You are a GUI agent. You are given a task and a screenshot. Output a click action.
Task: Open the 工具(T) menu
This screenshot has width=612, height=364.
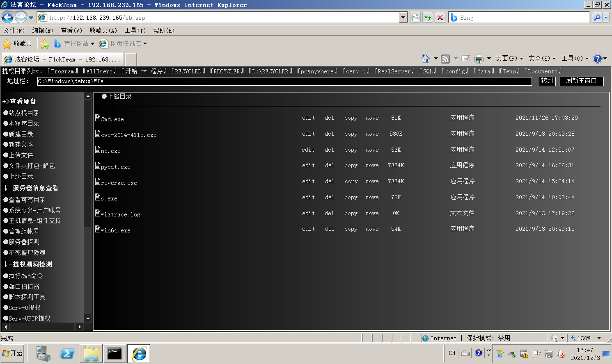coord(135,30)
